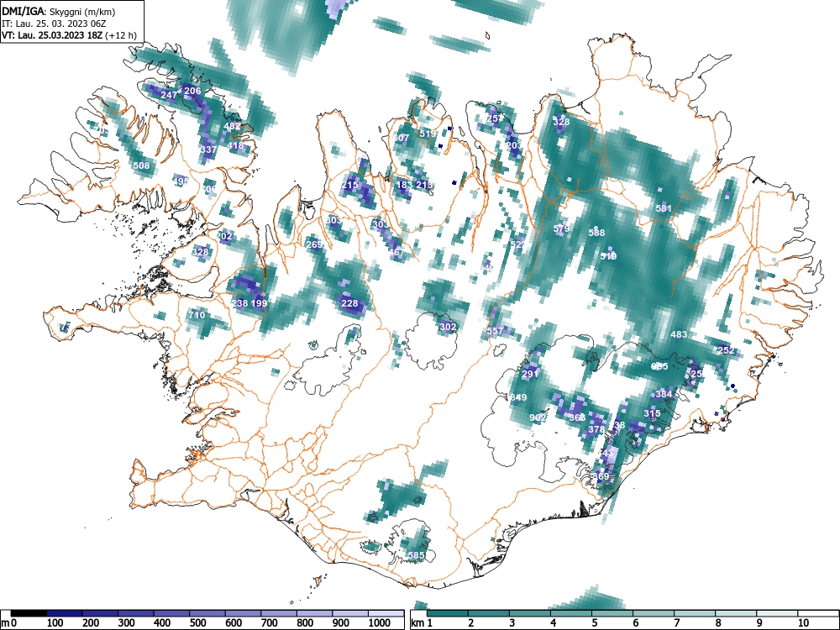840x630 pixels.
Task: Select the map value 213
Action: click(x=423, y=185)
